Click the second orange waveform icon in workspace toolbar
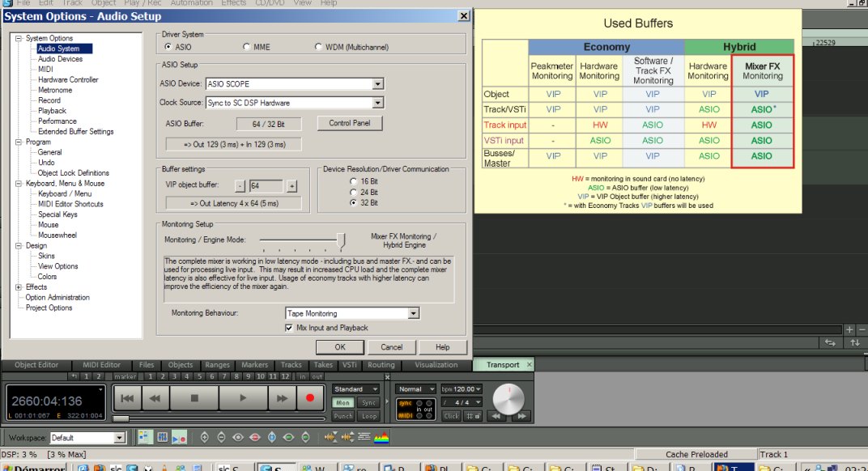Viewport: 868px width, 471px height. (x=347, y=437)
